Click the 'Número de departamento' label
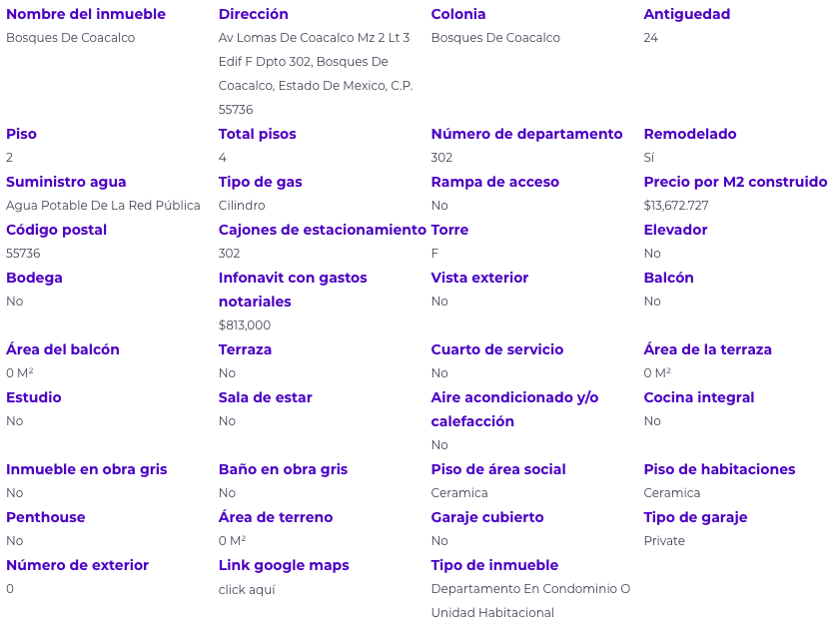 (526, 134)
